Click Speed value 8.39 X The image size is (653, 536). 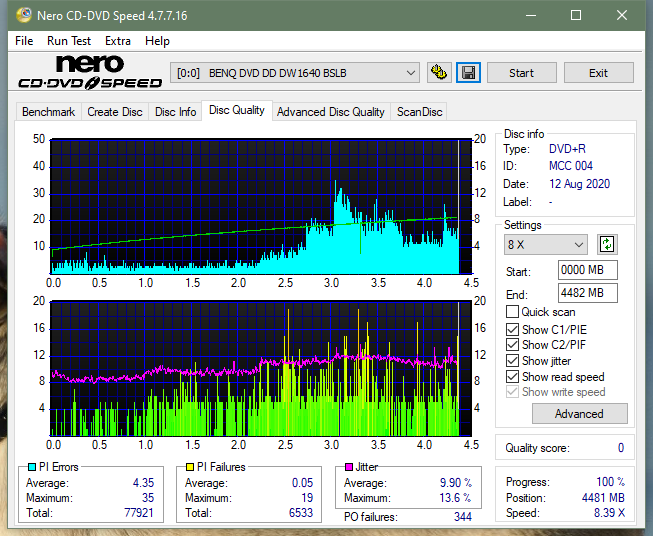pos(609,513)
